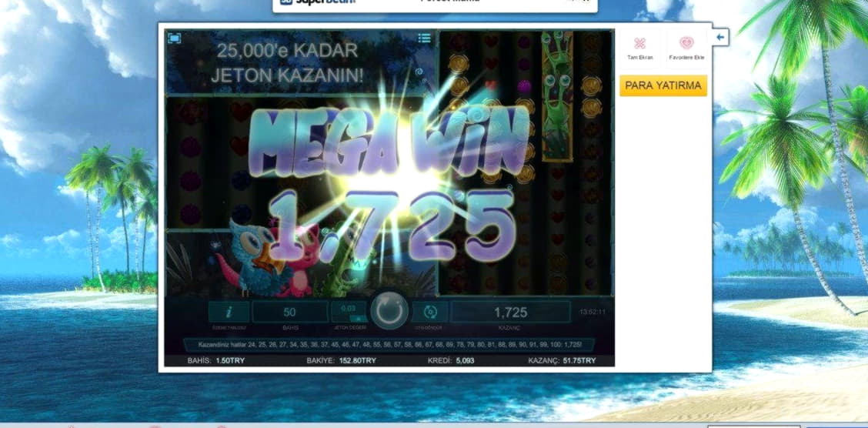Click the winning lines message bar
Image resolution: width=868 pixels, height=428 pixels.
(389, 344)
